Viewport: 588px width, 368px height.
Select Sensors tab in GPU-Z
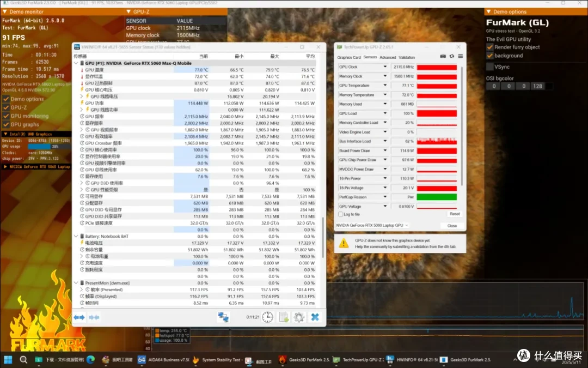pos(370,57)
